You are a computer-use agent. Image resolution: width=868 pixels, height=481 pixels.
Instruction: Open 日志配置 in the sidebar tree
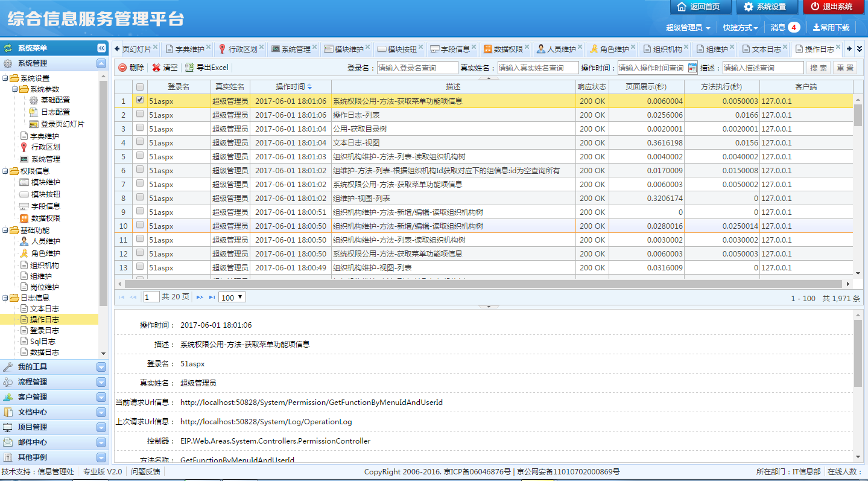click(55, 112)
